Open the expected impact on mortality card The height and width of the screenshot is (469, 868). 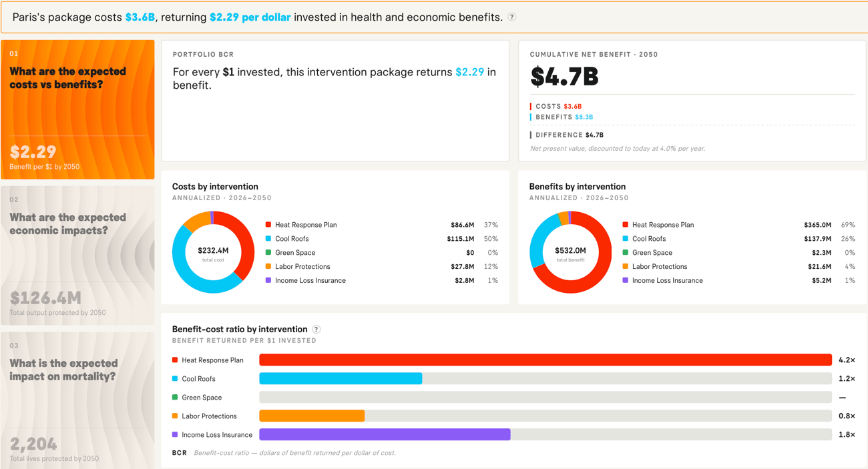pyautogui.click(x=77, y=400)
